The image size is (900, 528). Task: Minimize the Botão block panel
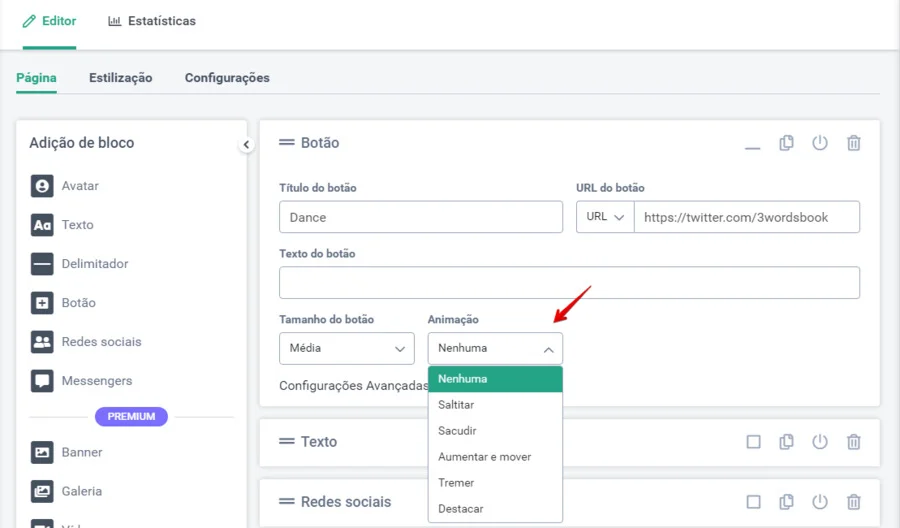click(x=753, y=145)
